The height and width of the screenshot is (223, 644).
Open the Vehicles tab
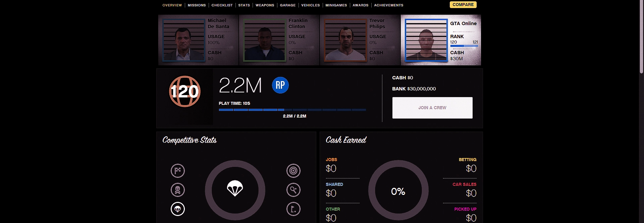(311, 5)
